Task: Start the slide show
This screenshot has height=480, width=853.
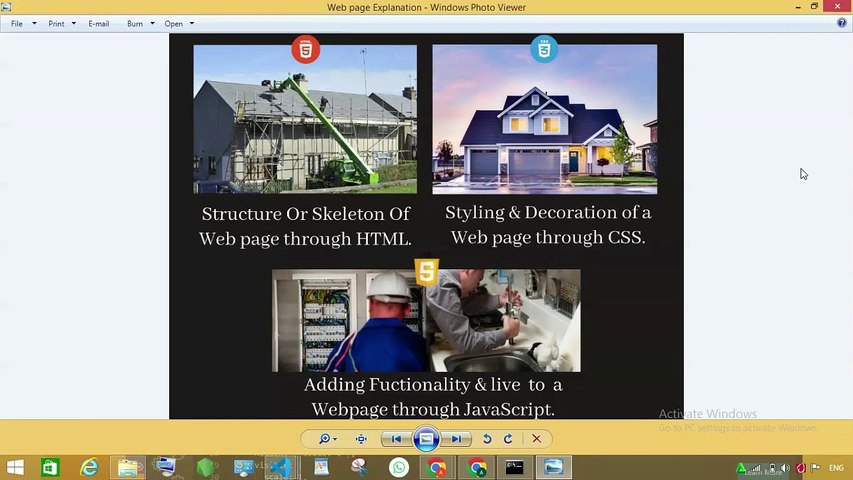Action: [x=426, y=439]
